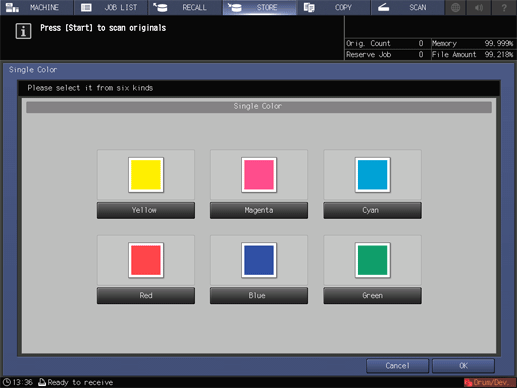Choose the blue color swatch
This screenshot has height=388, width=517.
point(259,260)
